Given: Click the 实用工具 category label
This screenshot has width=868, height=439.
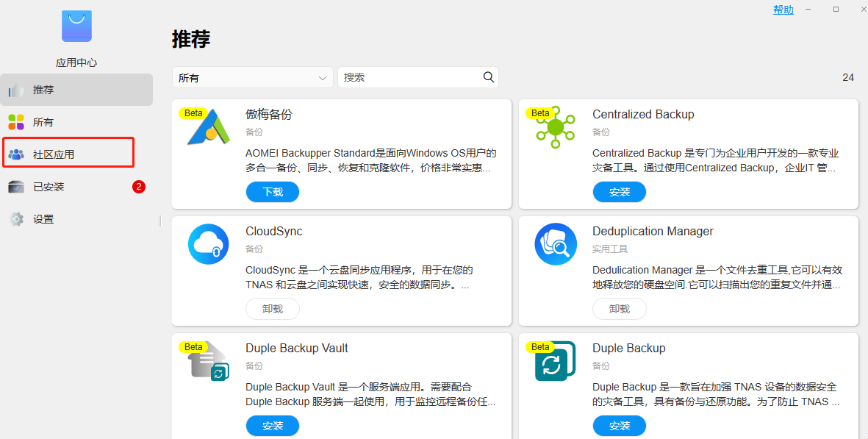Looking at the screenshot, I should (610, 249).
